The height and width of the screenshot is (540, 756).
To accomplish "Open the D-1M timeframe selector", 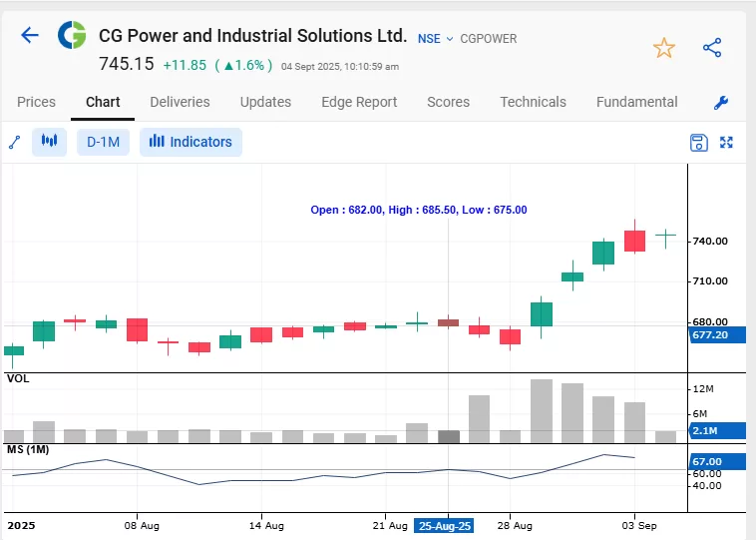I will [x=103, y=142].
